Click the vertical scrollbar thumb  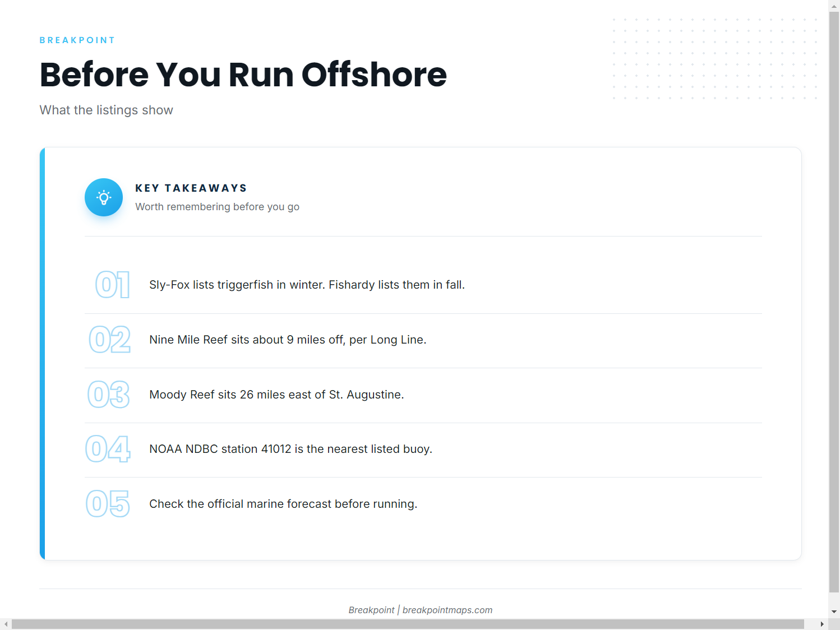coord(834,302)
